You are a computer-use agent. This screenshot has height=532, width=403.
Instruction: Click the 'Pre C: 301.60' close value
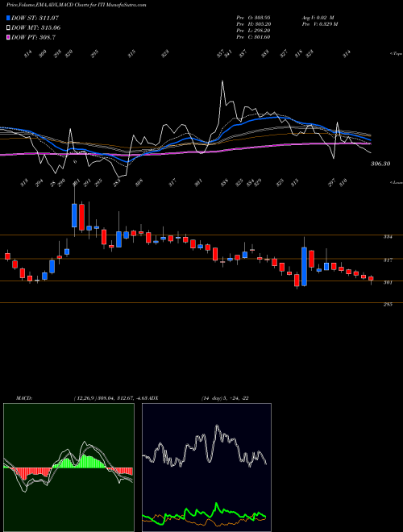253,37
